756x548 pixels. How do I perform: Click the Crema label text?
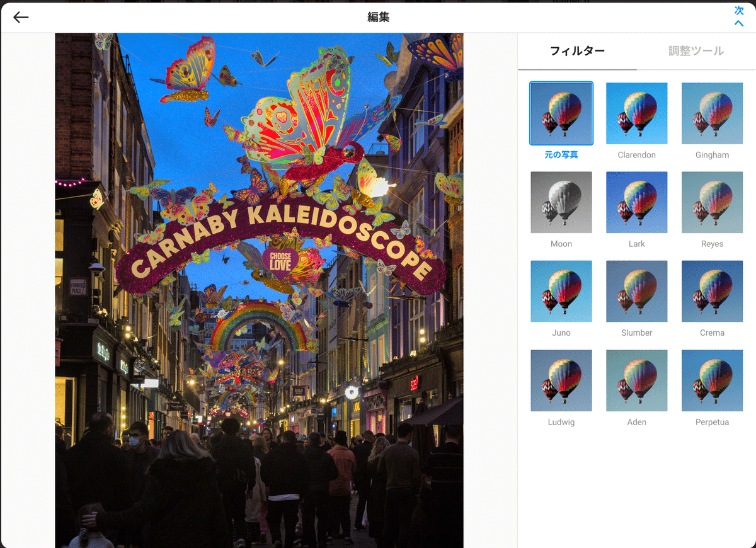(x=713, y=333)
